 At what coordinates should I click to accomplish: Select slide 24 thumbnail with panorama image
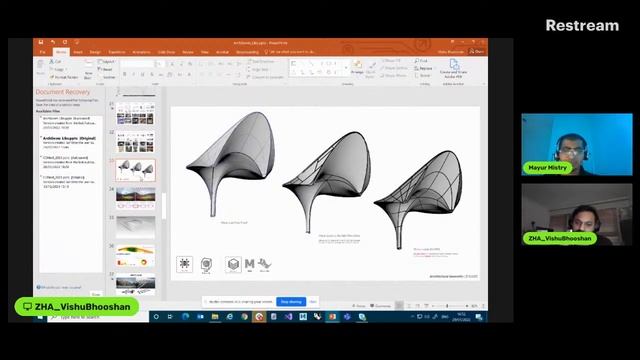click(135, 199)
